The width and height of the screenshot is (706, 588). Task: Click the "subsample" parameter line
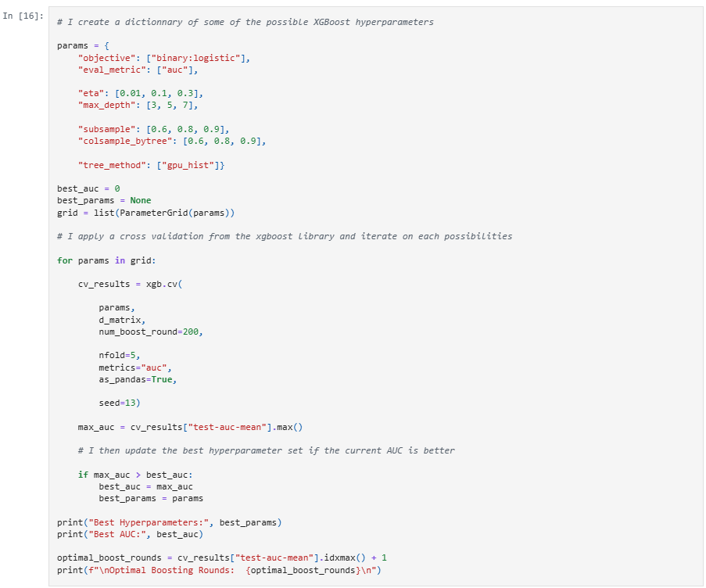coord(153,129)
